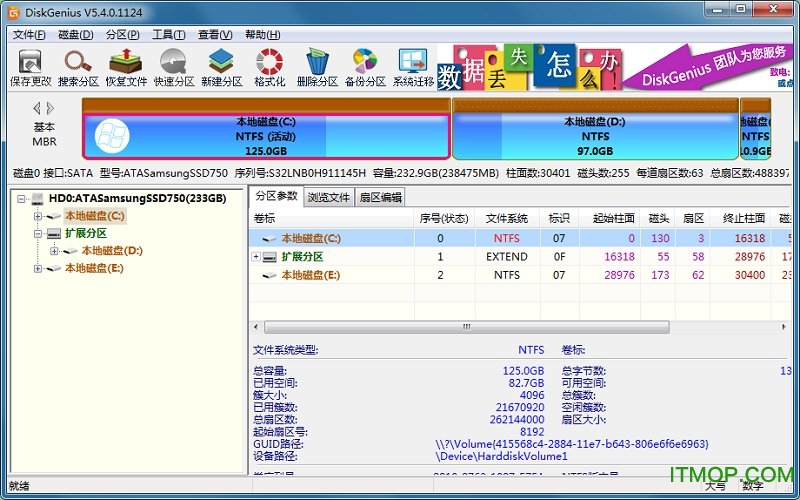Click the 标识 column header

560,218
